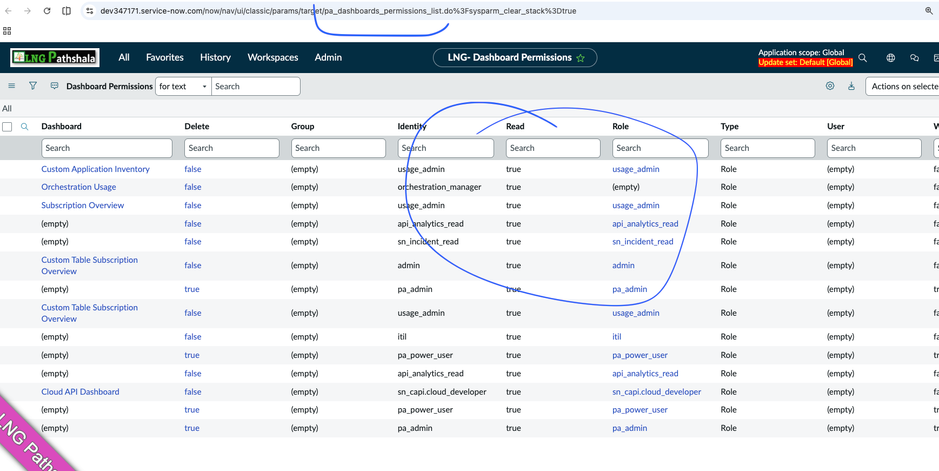Viewport: 939px width, 471px height.
Task: Click the Identity column search field
Action: coord(445,148)
